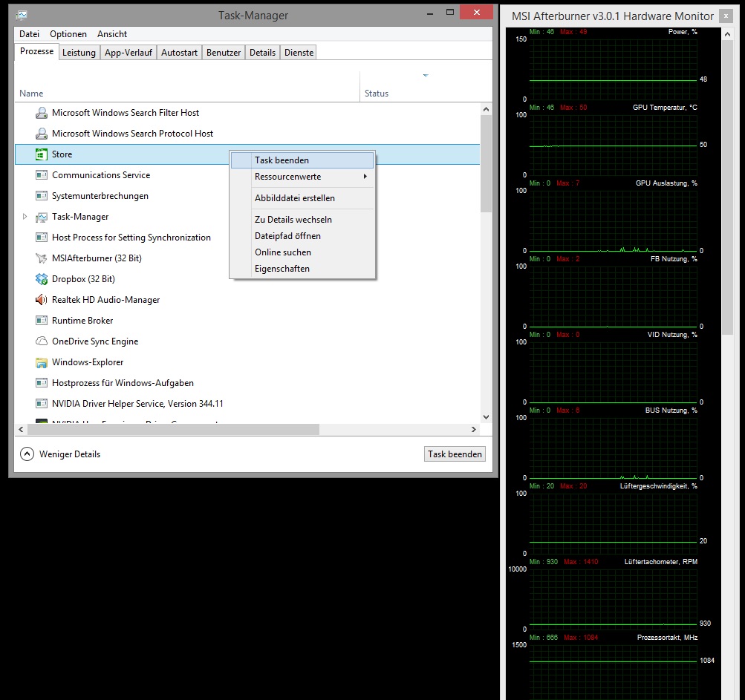745x700 pixels.
Task: Choose Dateipfad öffnen in context menu
Action: 302,236
